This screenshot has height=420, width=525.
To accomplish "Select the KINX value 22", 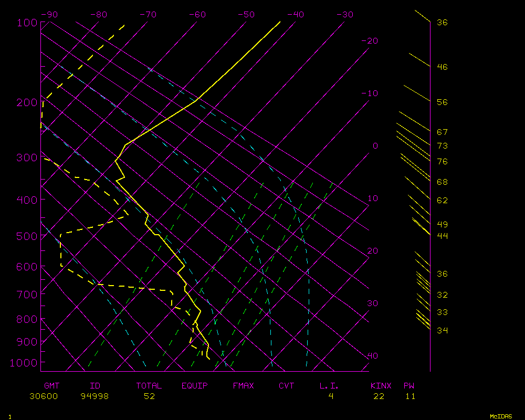I will [379, 396].
